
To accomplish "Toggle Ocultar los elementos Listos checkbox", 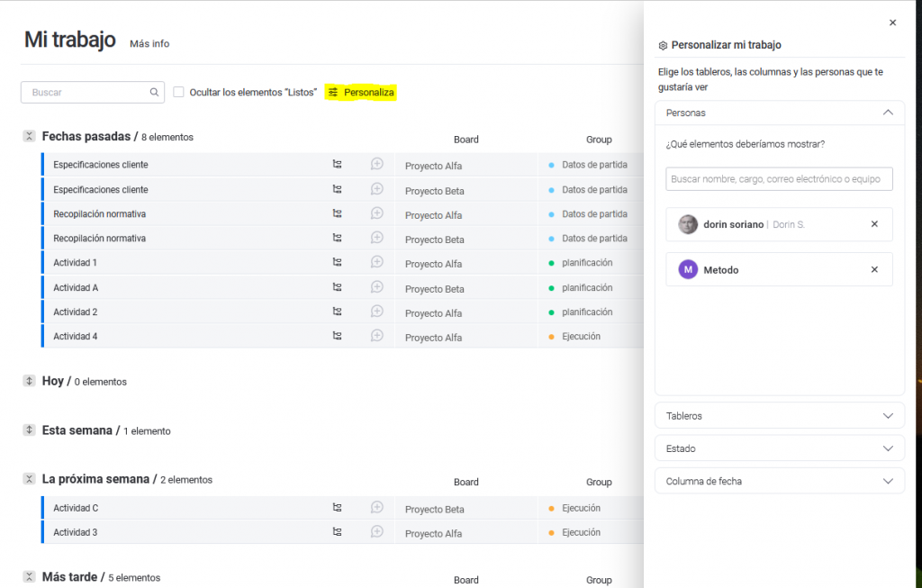I will [179, 92].
